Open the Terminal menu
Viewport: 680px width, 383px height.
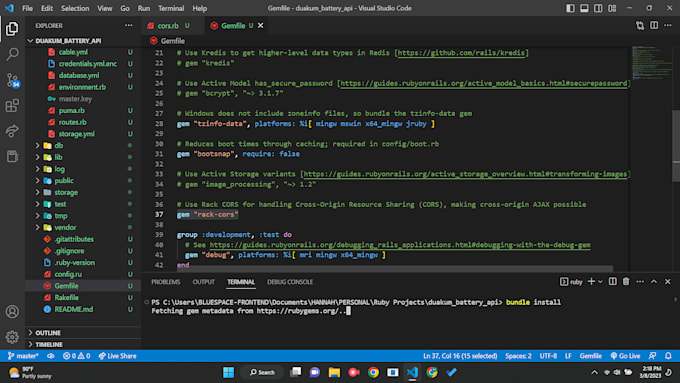(171, 8)
